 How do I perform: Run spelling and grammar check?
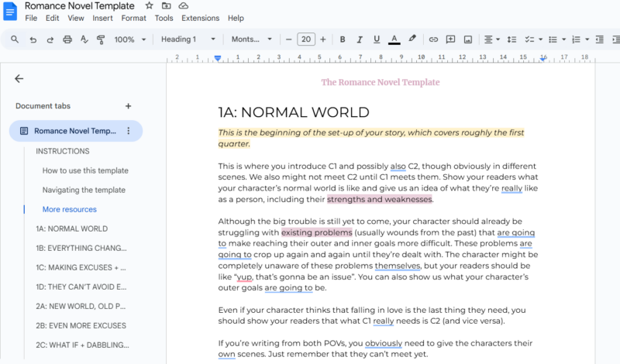coord(84,39)
